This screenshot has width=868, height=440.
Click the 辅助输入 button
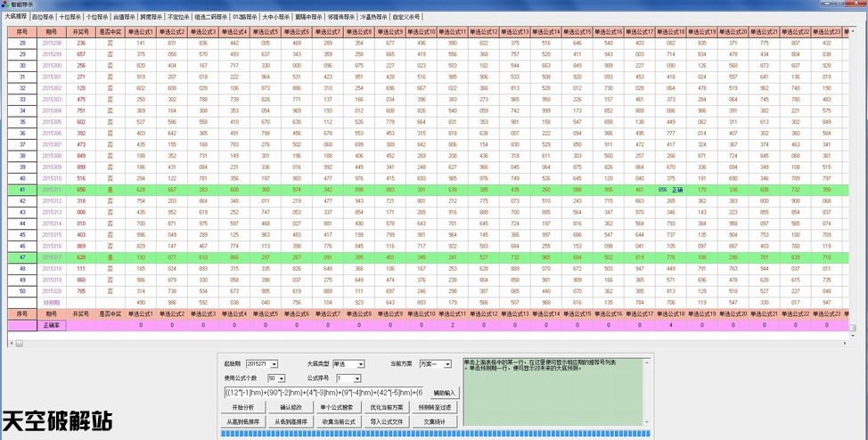click(444, 392)
